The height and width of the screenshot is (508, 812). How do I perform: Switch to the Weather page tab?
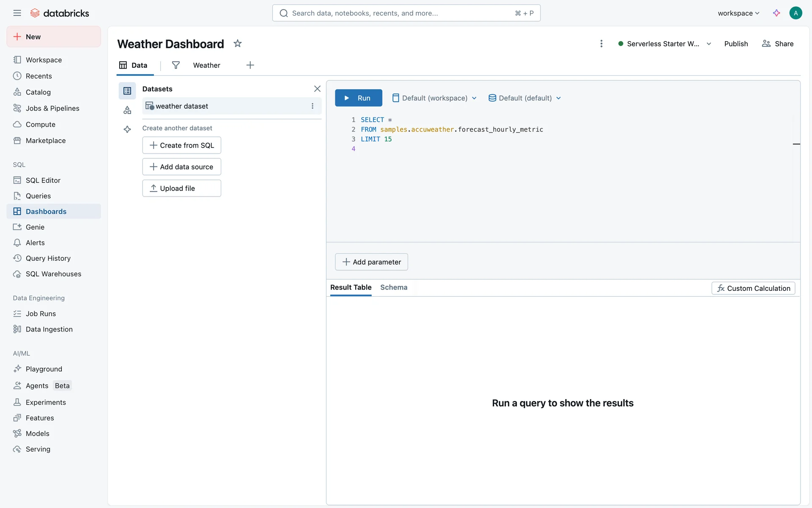(206, 65)
